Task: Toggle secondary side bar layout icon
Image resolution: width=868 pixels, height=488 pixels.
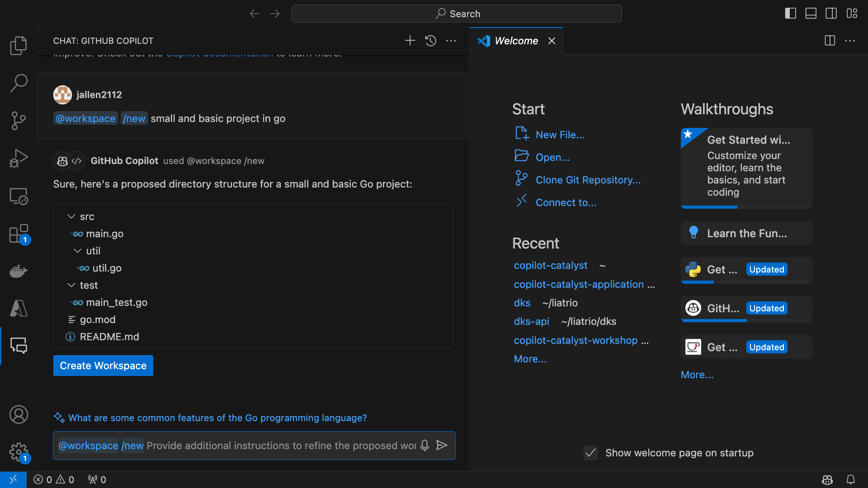Action: click(x=831, y=14)
